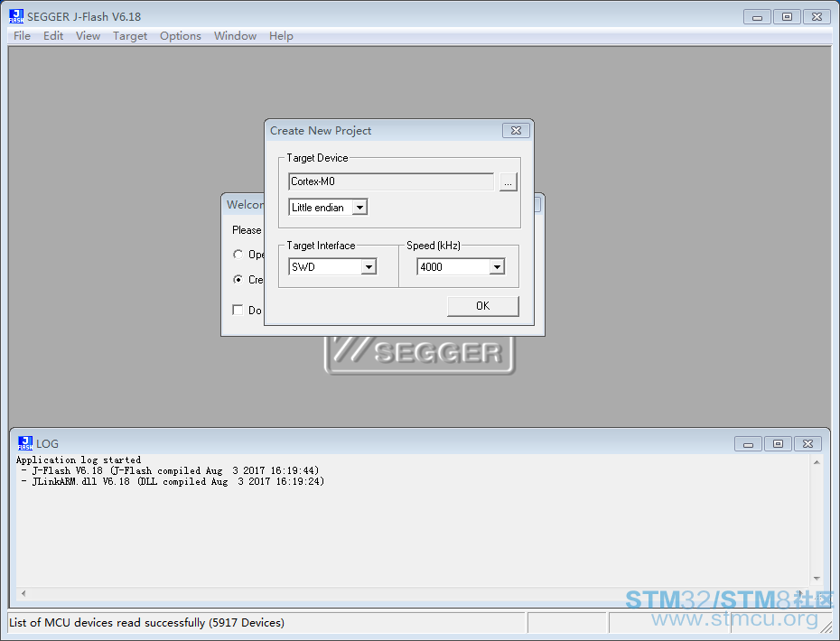Click the Target Interface group label

tap(321, 246)
